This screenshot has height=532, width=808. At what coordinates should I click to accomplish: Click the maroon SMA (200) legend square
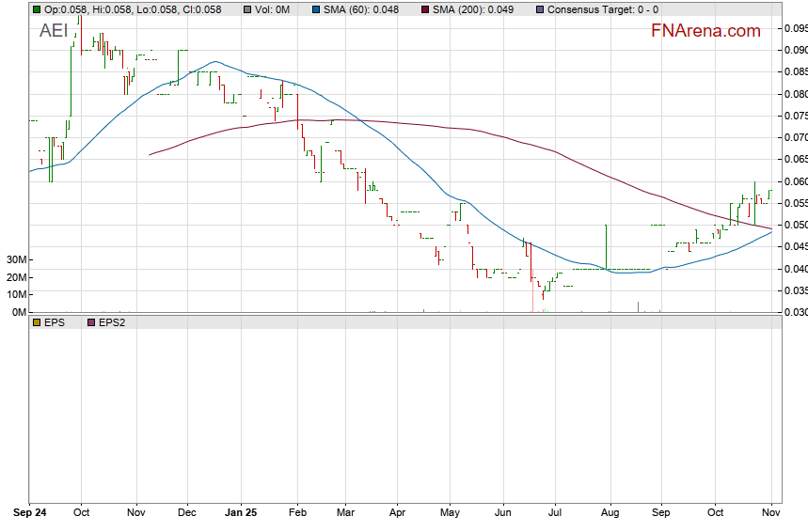(x=424, y=9)
